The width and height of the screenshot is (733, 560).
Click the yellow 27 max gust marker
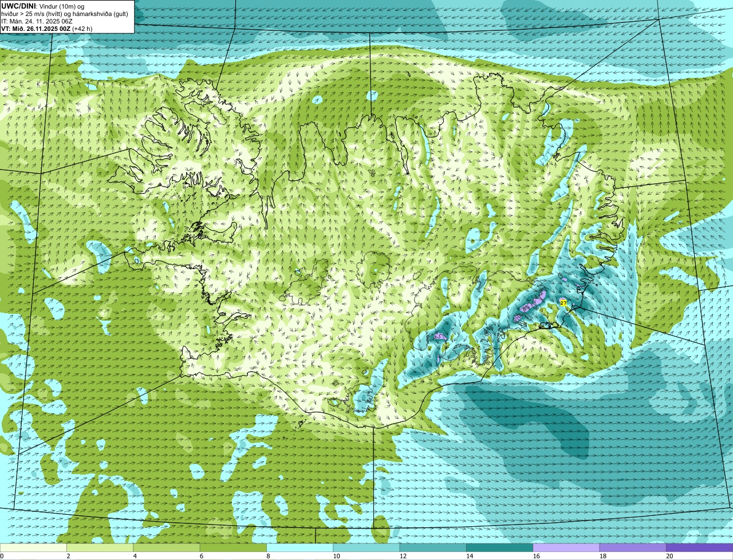click(563, 302)
